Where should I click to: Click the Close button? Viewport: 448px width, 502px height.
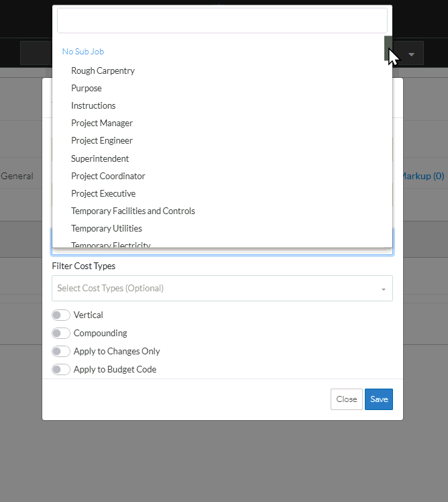coord(347,399)
